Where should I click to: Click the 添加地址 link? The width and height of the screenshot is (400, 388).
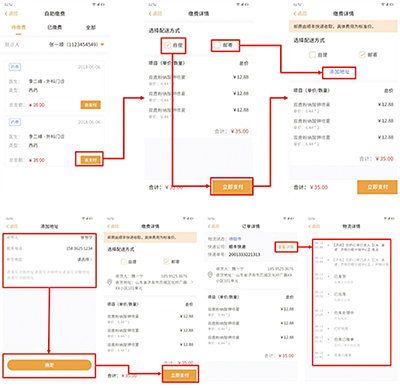click(339, 72)
